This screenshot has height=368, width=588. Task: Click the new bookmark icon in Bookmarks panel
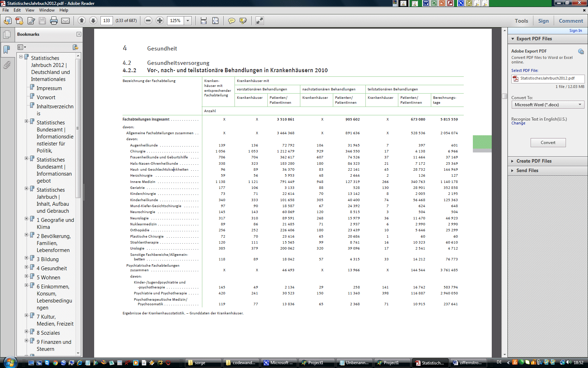(75, 47)
